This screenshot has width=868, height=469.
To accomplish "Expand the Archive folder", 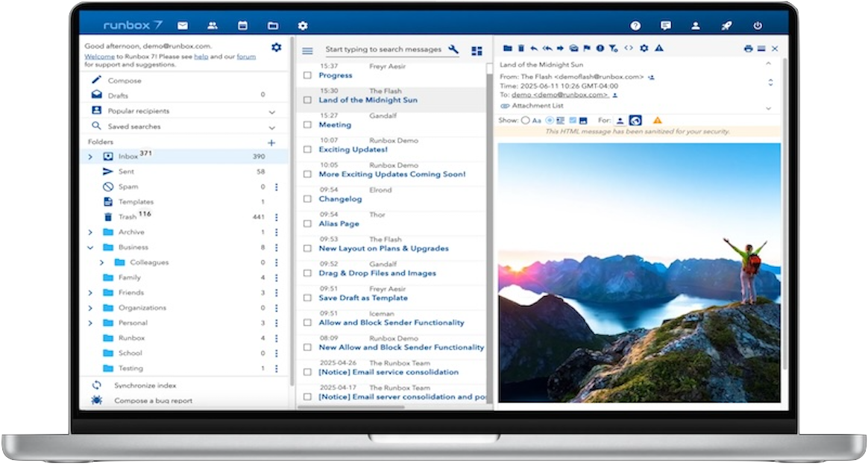I will 90,232.
